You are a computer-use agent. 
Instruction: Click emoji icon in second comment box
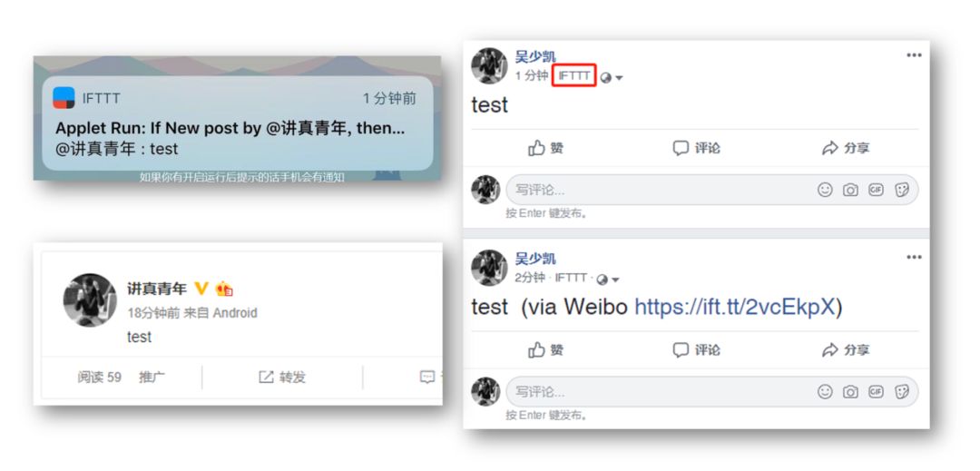(825, 392)
